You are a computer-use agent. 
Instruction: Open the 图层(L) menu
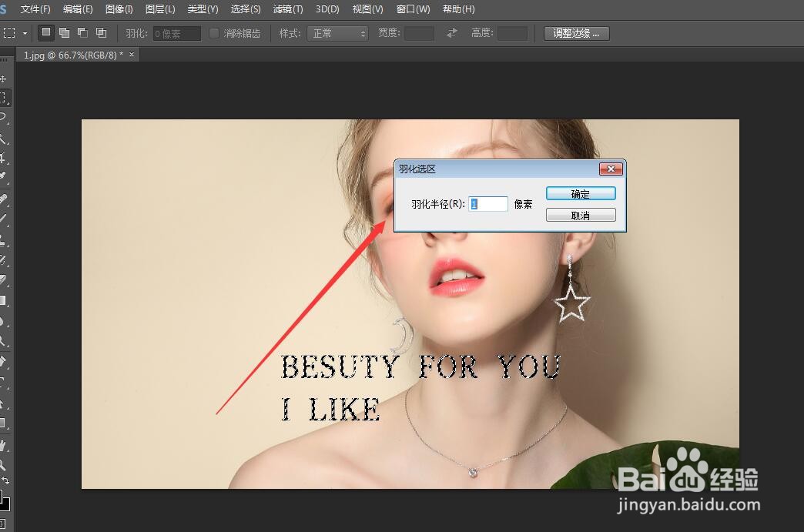160,9
